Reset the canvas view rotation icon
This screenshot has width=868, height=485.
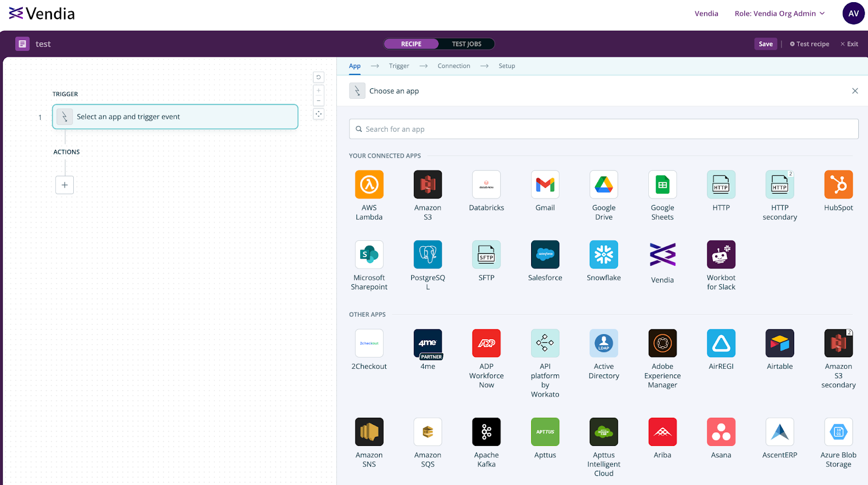pyautogui.click(x=318, y=77)
